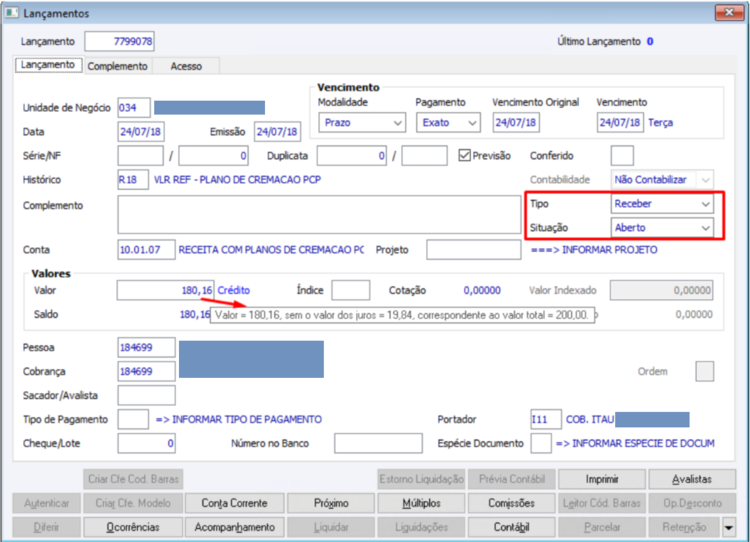This screenshot has width=750, height=542.
Task: Open Ocorrências
Action: [x=133, y=527]
